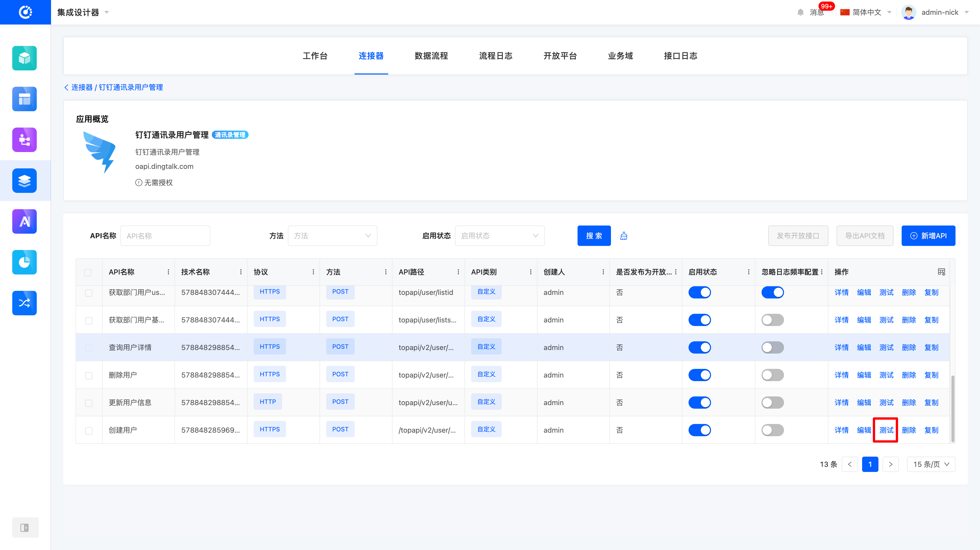Toggle the enabled status for 创建用户
Viewport: 980px width, 550px height.
[699, 430]
